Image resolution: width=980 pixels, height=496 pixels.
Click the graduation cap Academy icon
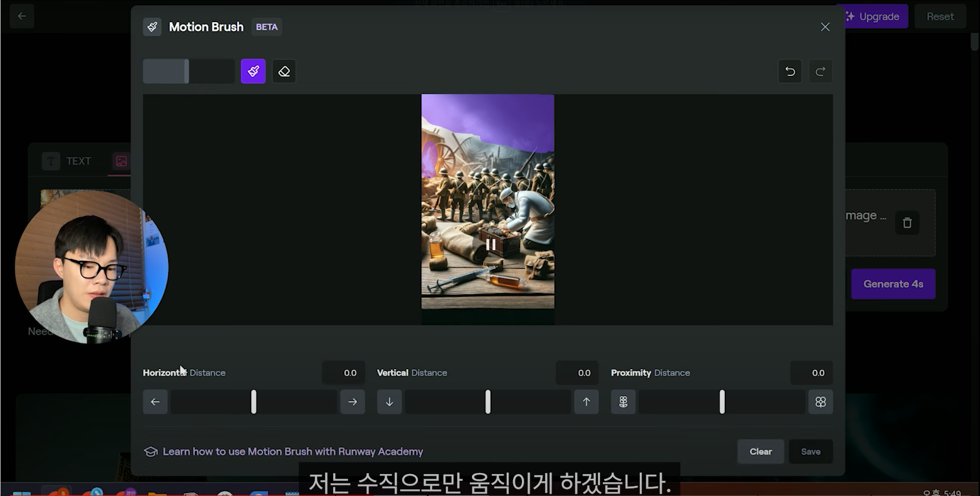pyautogui.click(x=150, y=452)
